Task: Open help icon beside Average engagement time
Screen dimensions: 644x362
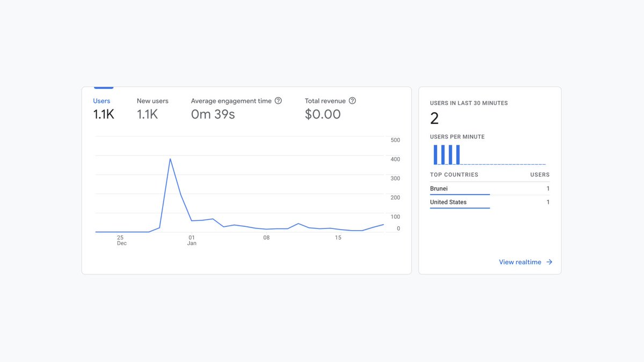Action: [278, 101]
